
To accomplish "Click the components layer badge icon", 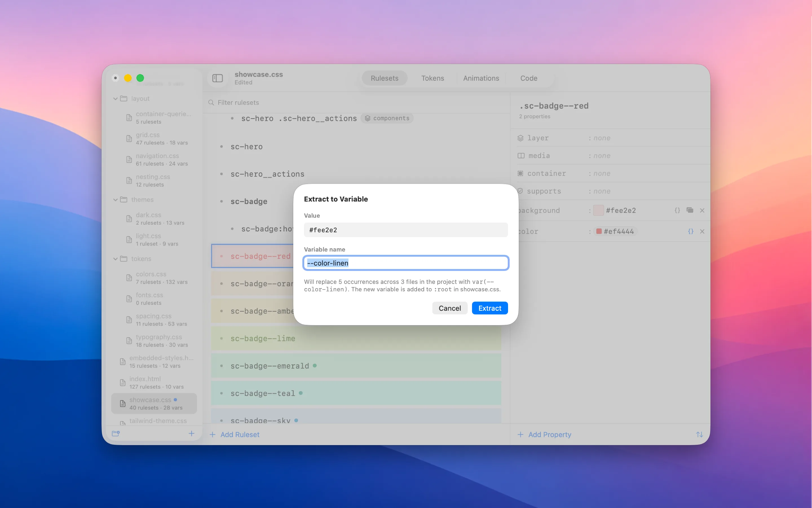I will (x=368, y=118).
